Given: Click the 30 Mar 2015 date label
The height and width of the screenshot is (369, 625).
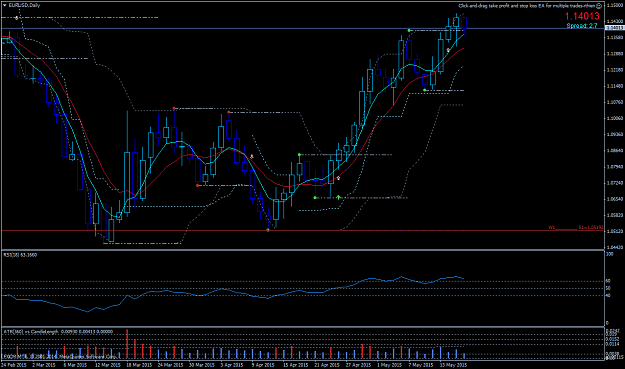Looking at the screenshot, I should [x=201, y=365].
